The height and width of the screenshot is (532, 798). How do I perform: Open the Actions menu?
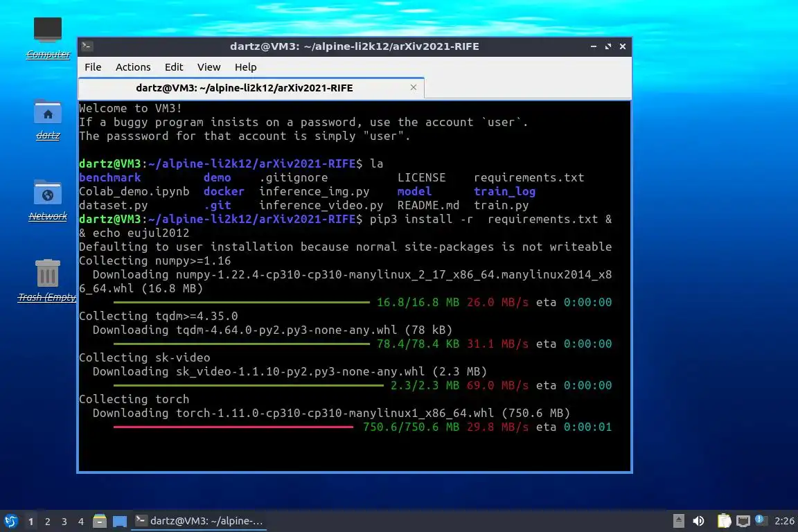tap(133, 67)
